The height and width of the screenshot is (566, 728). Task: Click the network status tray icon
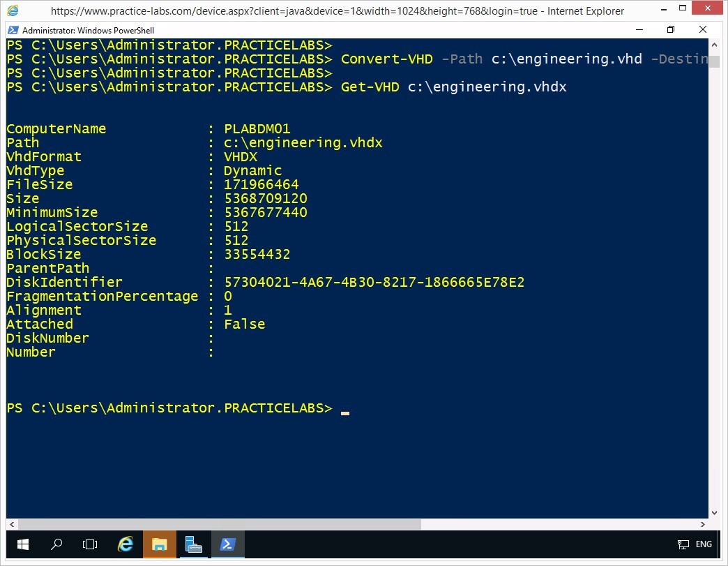[x=683, y=544]
